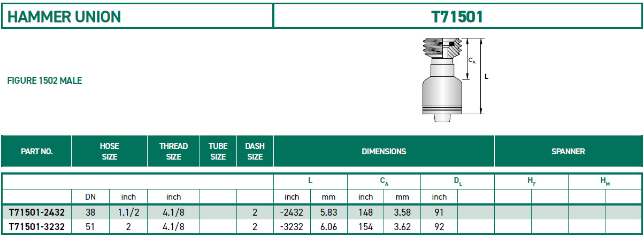644x237 pixels.
Task: Click the -3232 inch cell
Action: [292, 227]
